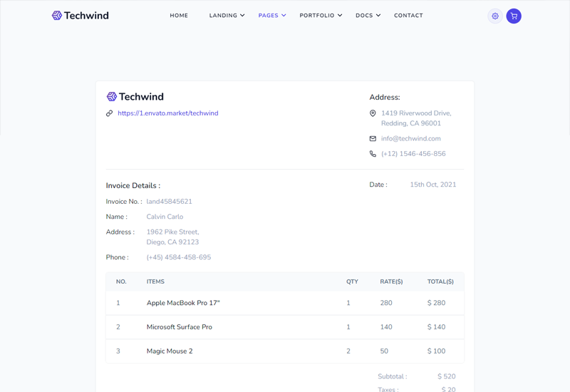Click the Invoice Details heading
Image resolution: width=570 pixels, height=392 pixels.
point(133,186)
